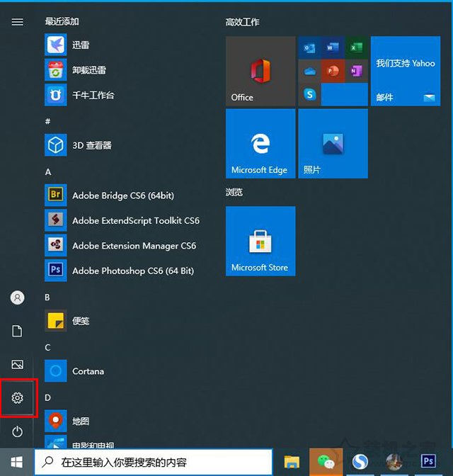
Task: Click the letter A group header
Action: [x=48, y=172]
